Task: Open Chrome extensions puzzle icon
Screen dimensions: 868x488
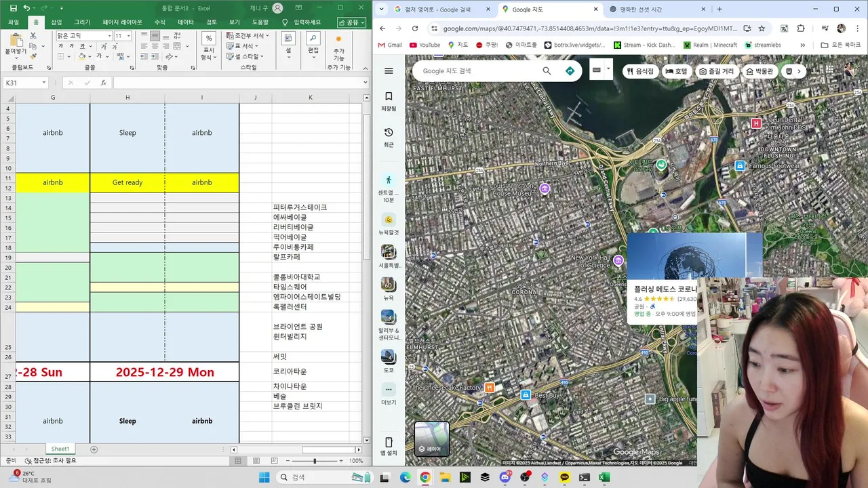Action: 801,28
